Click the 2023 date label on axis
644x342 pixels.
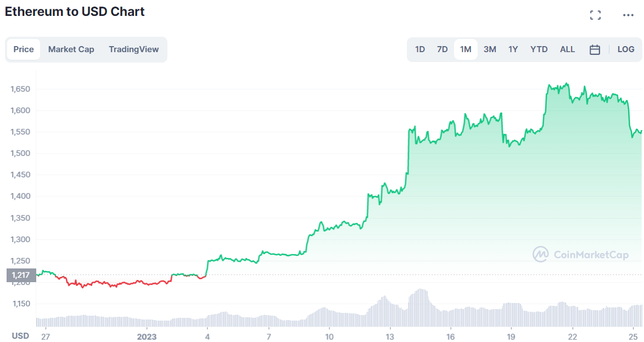(147, 337)
